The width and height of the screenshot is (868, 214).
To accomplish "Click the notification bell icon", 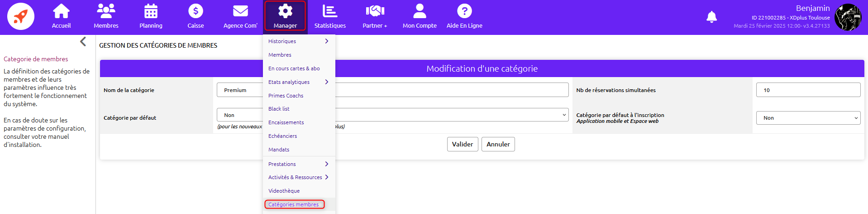I will pos(711,17).
